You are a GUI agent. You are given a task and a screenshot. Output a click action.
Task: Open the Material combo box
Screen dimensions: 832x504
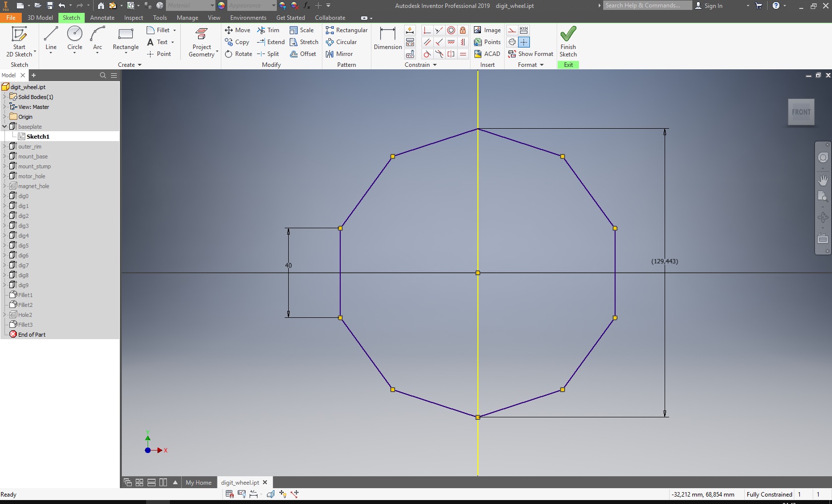tap(190, 5)
